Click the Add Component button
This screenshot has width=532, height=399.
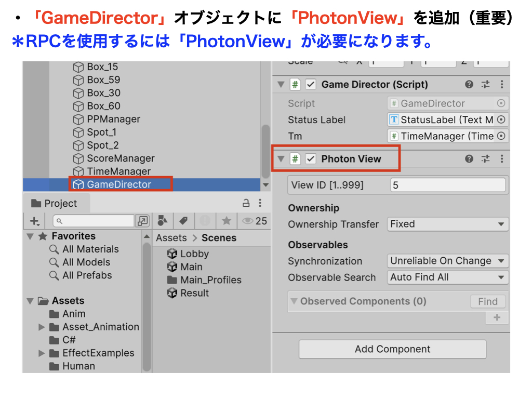[392, 349]
